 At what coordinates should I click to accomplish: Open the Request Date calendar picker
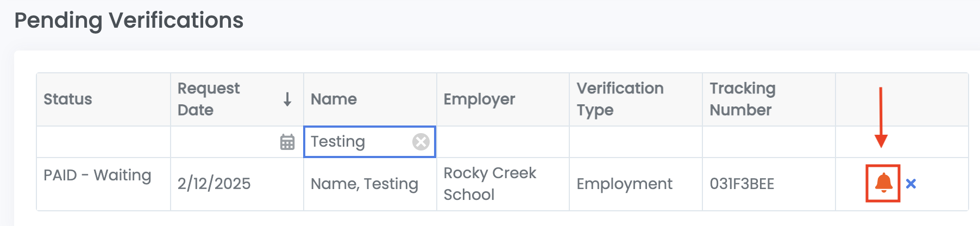point(287,142)
